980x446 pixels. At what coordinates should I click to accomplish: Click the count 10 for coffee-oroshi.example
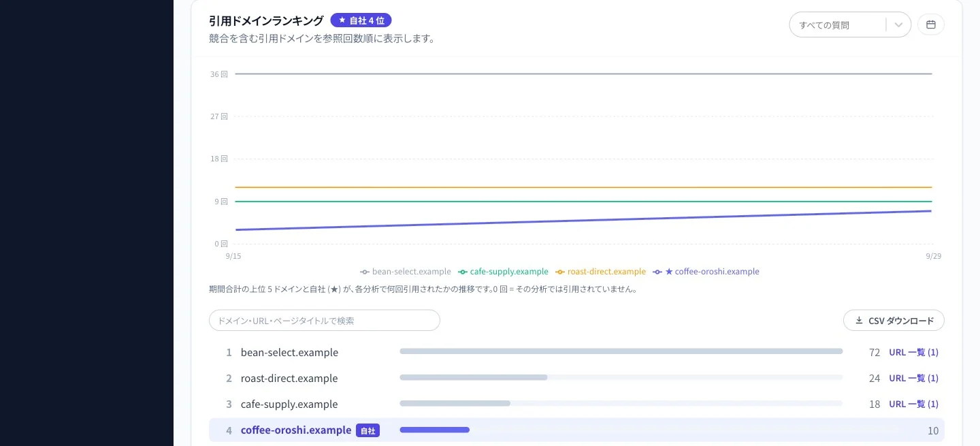(932, 430)
